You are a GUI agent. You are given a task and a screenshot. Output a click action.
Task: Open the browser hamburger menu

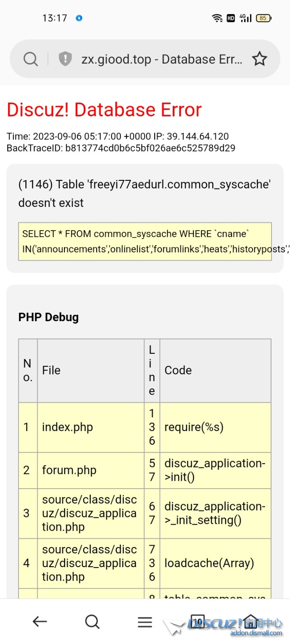[145, 622]
